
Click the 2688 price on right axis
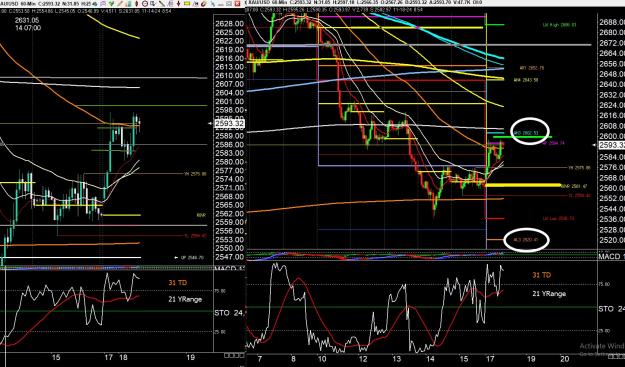tap(611, 22)
